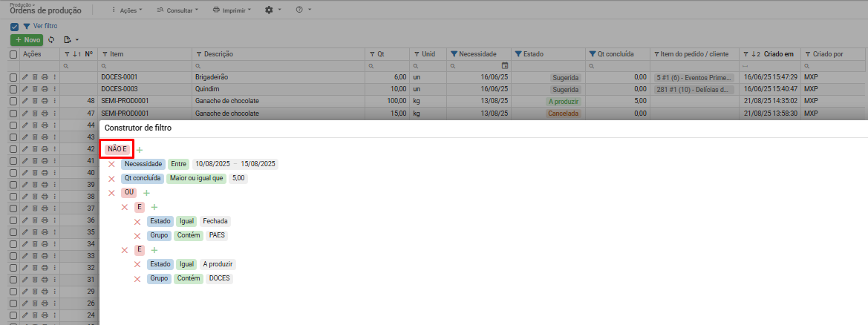
Task: Open the Ações dropdown menu
Action: (x=127, y=10)
